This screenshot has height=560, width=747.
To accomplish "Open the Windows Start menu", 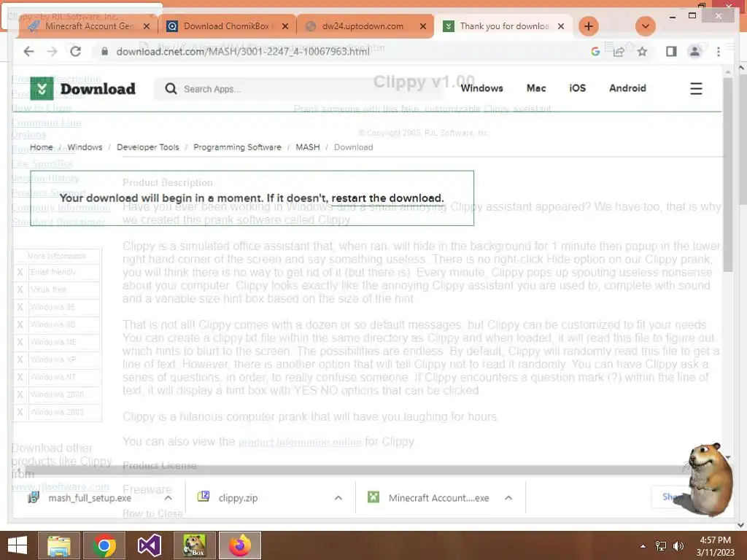I will (x=18, y=545).
